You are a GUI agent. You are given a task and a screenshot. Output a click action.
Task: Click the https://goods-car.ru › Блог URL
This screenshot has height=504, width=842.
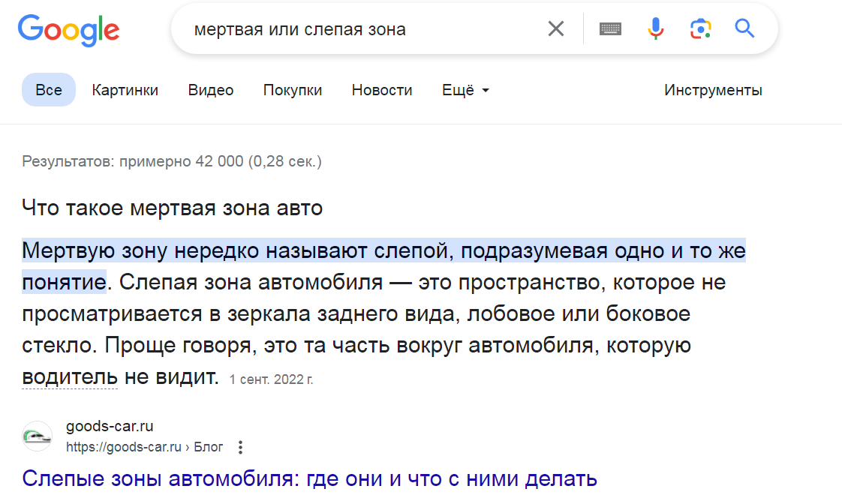click(x=144, y=447)
